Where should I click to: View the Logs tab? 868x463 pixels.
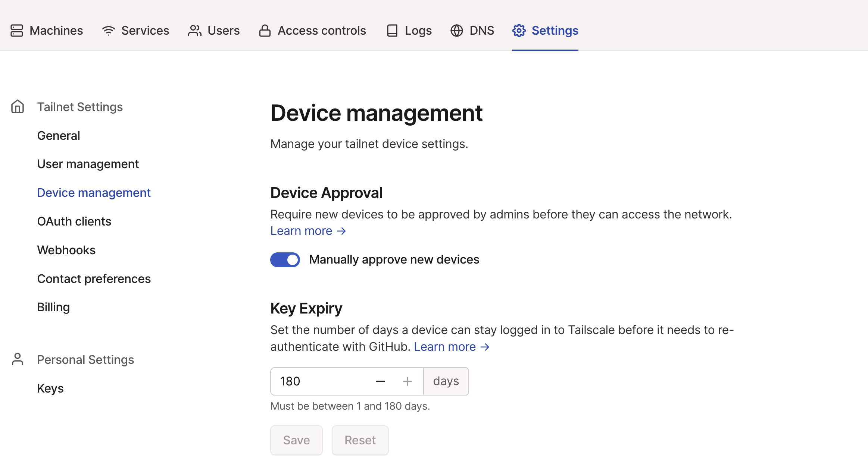409,31
